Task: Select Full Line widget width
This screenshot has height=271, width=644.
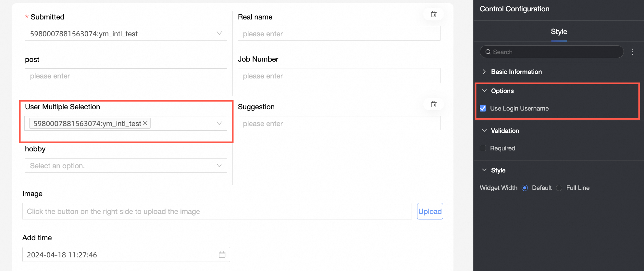Action: pyautogui.click(x=559, y=188)
